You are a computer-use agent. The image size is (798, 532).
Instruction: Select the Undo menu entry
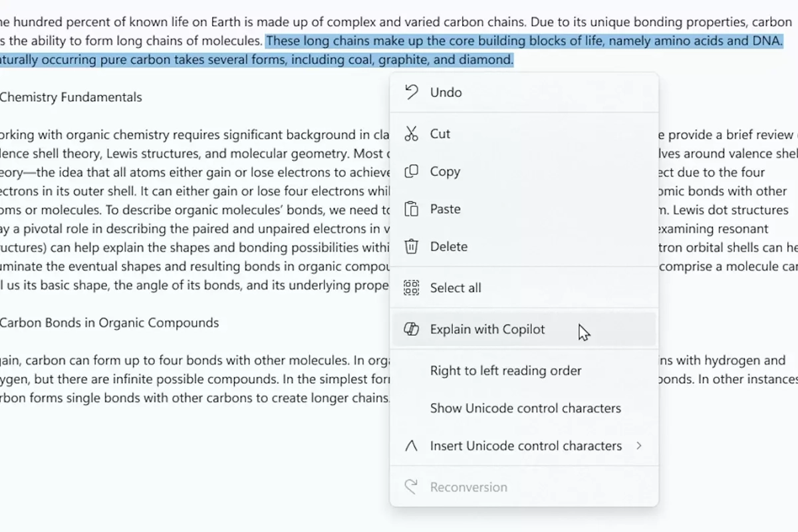point(446,92)
